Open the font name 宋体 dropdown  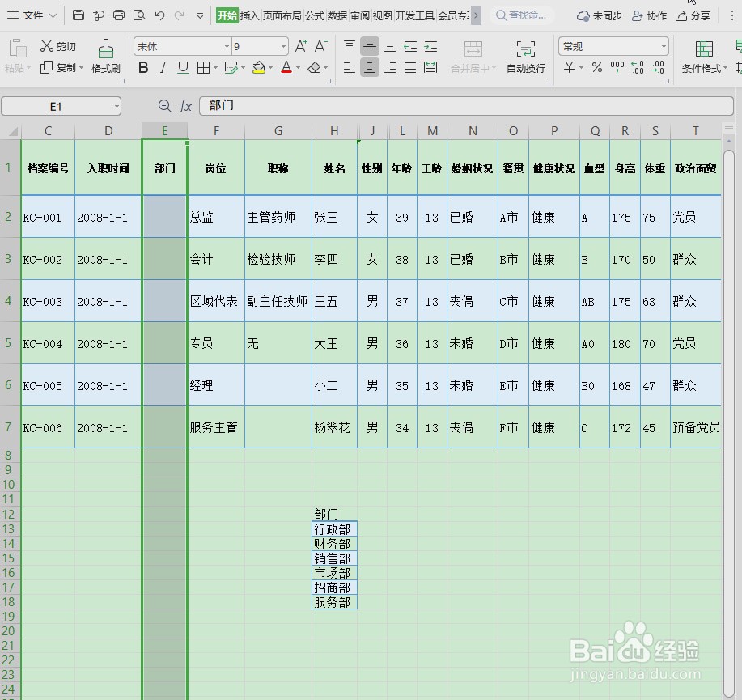pyautogui.click(x=227, y=46)
